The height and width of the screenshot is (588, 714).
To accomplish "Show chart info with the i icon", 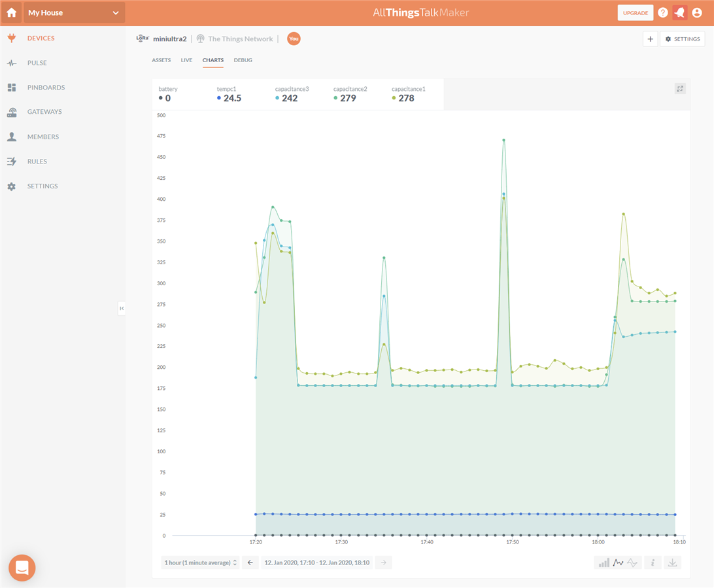I will 653,562.
